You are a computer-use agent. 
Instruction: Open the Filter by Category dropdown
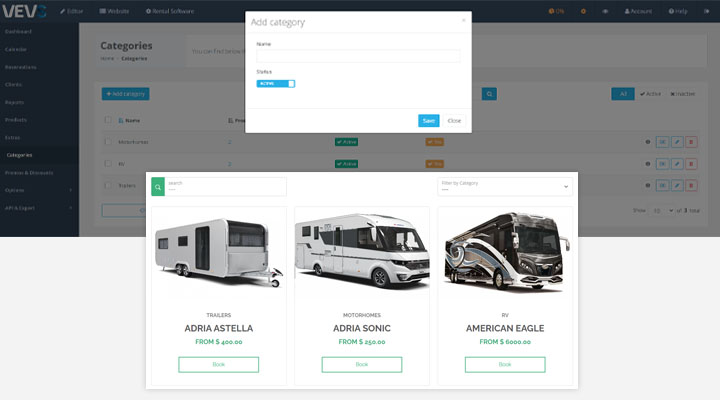pos(505,186)
